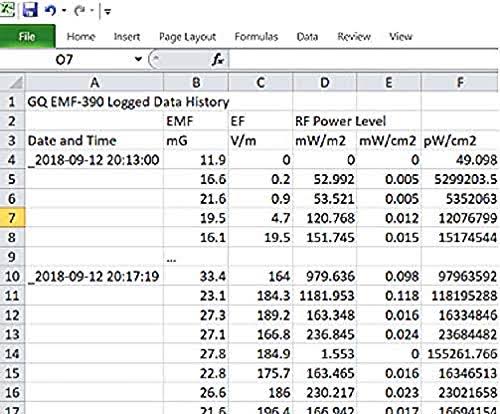Switch to the Page Layout tab
Viewport: 500px width, 414px height.
(187, 37)
